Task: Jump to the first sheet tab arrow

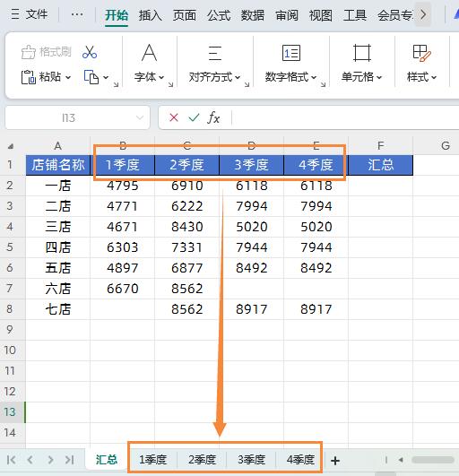Action: tap(12, 460)
